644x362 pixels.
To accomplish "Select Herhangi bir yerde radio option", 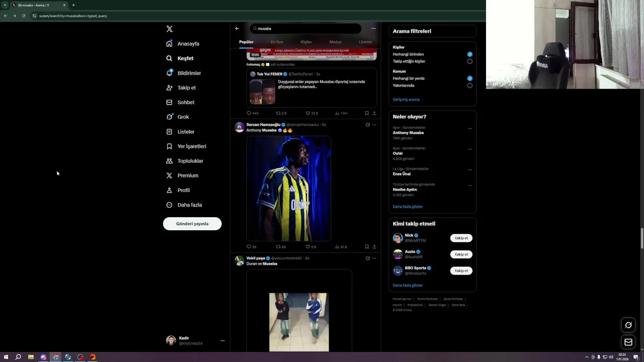I will [470, 78].
